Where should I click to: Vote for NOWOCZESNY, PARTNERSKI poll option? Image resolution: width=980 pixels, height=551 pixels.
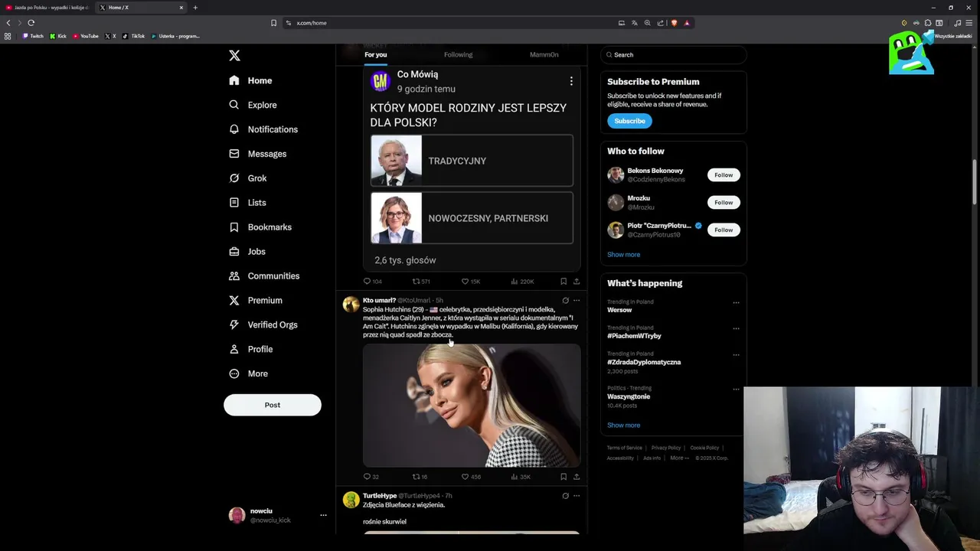(472, 218)
